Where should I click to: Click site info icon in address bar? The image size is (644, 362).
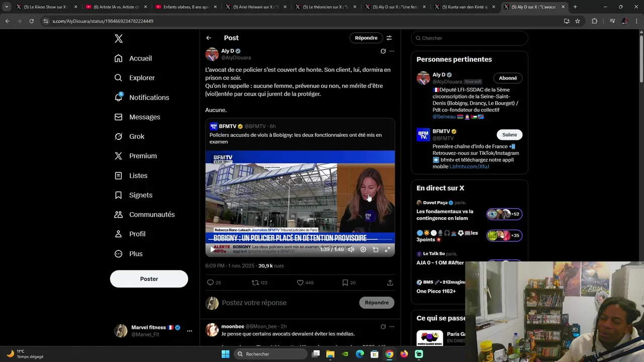(46, 21)
